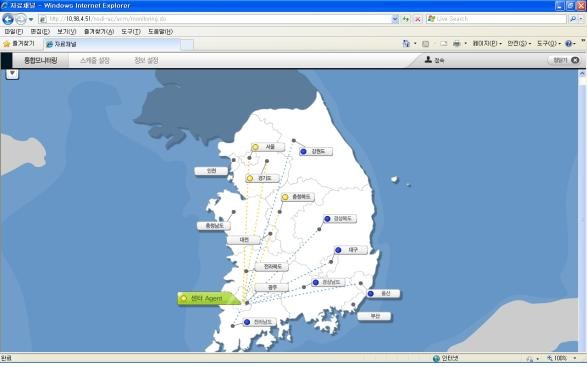Click the Home icon in the command bar
This screenshot has height=367, width=587.
point(406,44)
